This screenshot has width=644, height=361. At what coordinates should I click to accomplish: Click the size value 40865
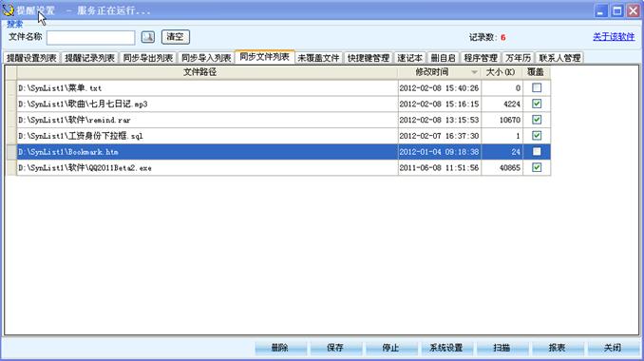coord(510,168)
